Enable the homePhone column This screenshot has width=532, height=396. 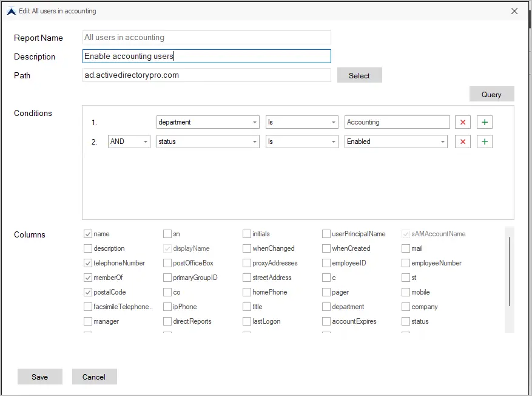(247, 292)
